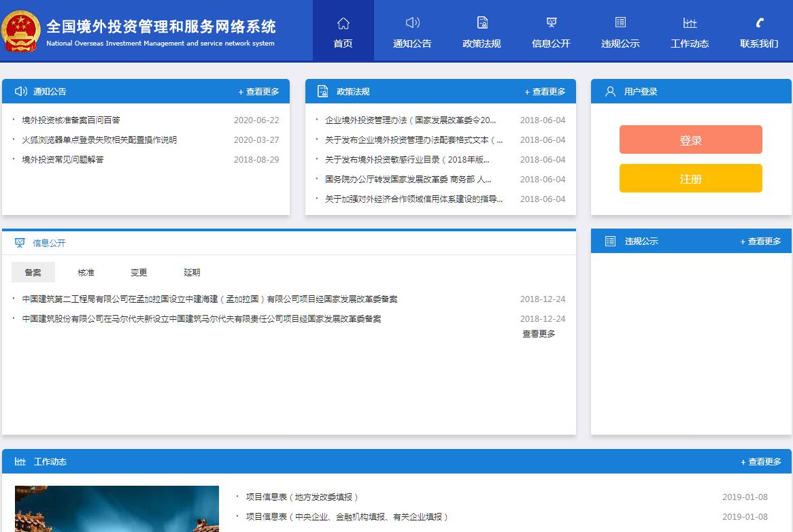Open the 延期 tab
The image size is (793, 532).
coord(192,272)
